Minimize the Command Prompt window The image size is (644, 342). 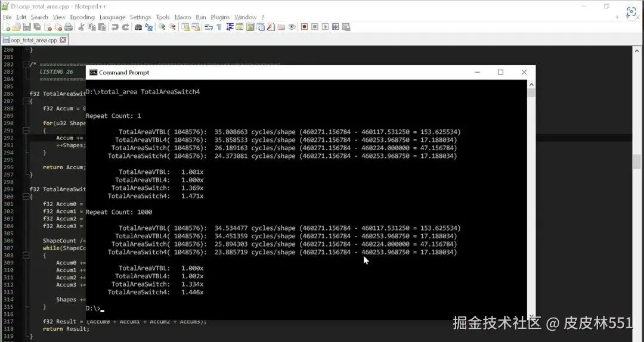[x=477, y=72]
